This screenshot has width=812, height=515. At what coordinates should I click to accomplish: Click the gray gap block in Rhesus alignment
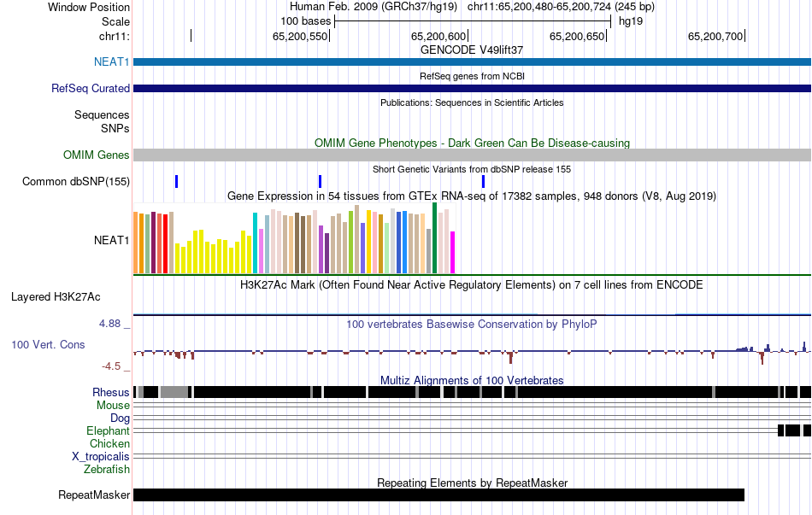[174, 392]
